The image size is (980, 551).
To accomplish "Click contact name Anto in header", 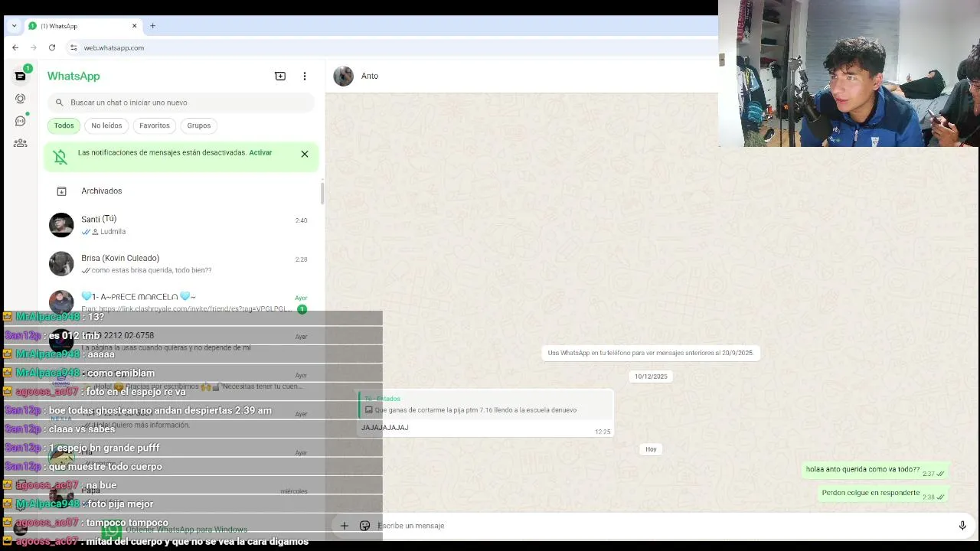I will click(x=370, y=76).
